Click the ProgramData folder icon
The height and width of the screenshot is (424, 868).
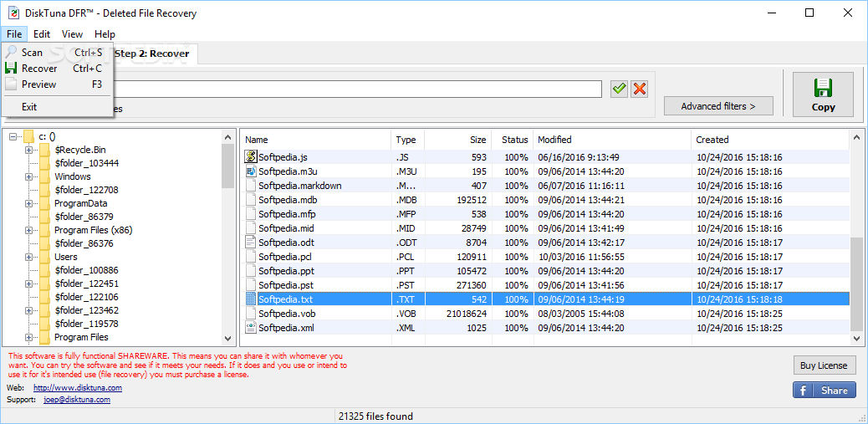click(45, 204)
